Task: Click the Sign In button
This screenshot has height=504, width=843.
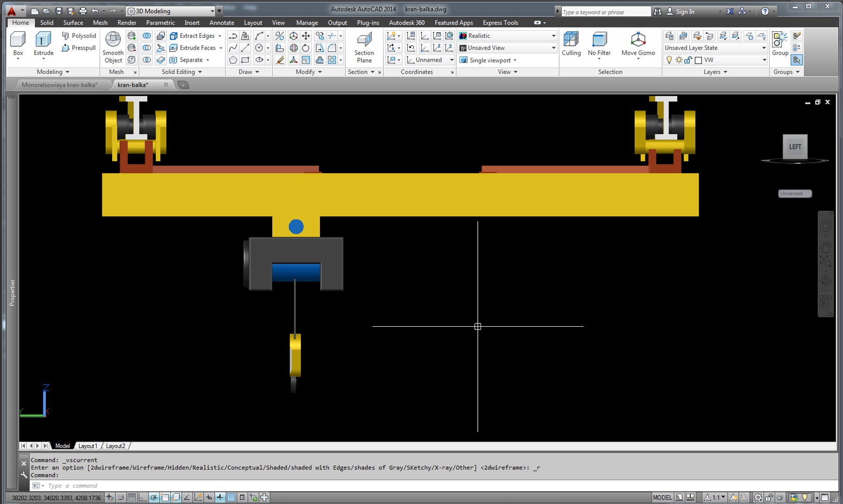Action: tap(680, 11)
